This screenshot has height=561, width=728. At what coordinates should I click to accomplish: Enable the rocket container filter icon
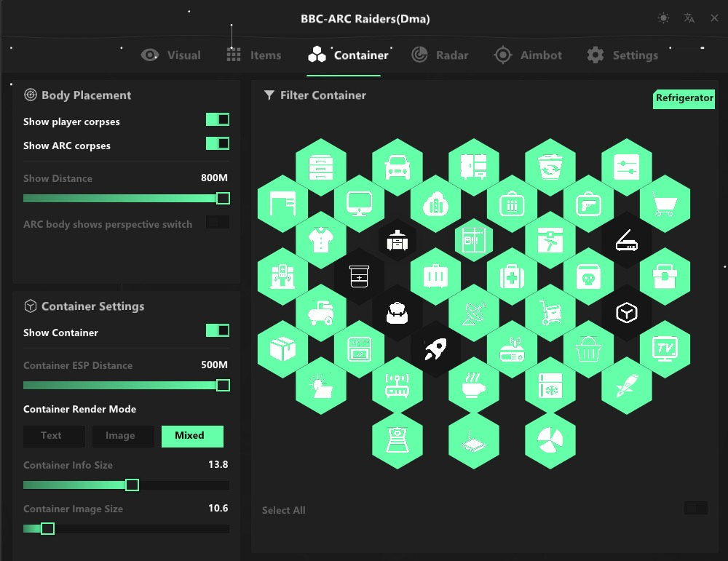[x=435, y=349]
